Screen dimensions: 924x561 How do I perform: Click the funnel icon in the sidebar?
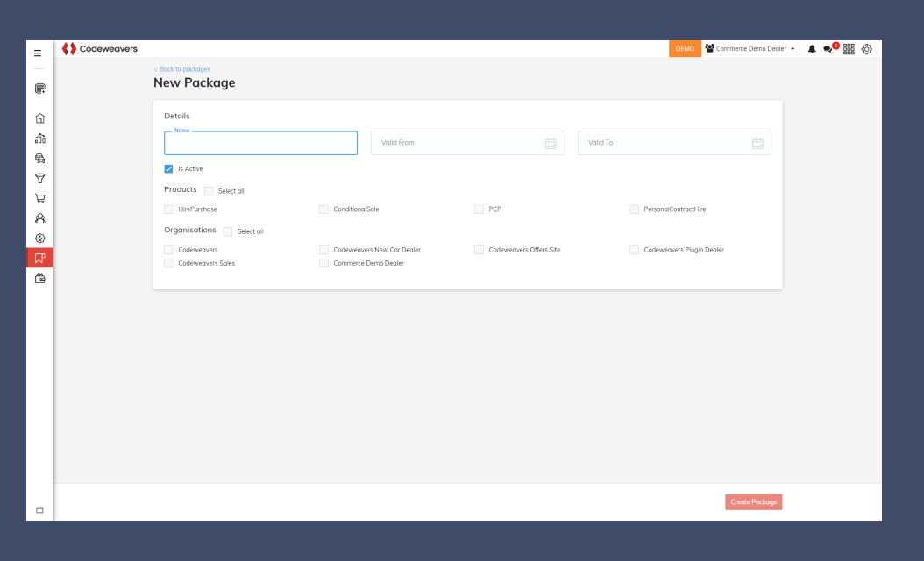40,179
